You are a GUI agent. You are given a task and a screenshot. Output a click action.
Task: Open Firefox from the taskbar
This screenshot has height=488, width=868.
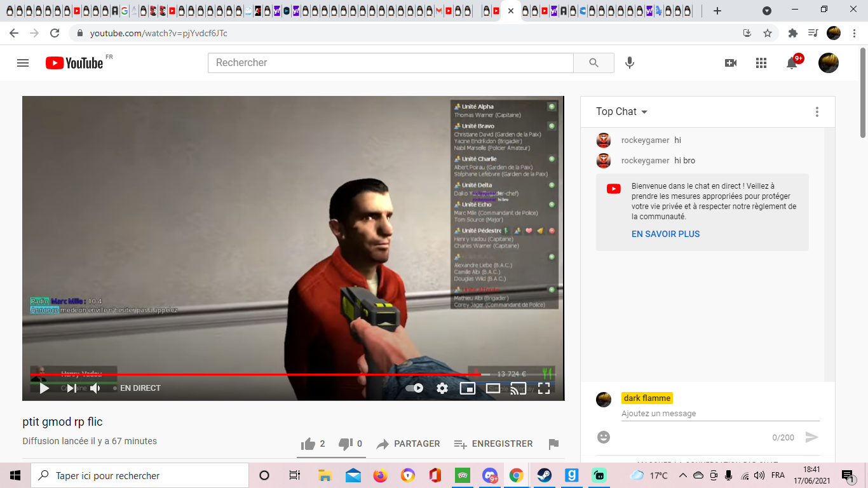pos(380,475)
